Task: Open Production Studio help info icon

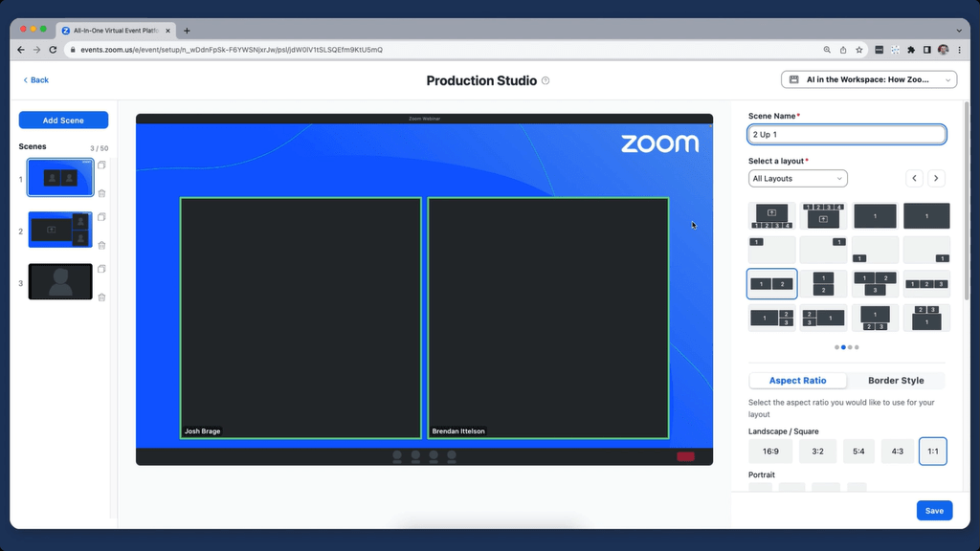Action: pos(546,80)
